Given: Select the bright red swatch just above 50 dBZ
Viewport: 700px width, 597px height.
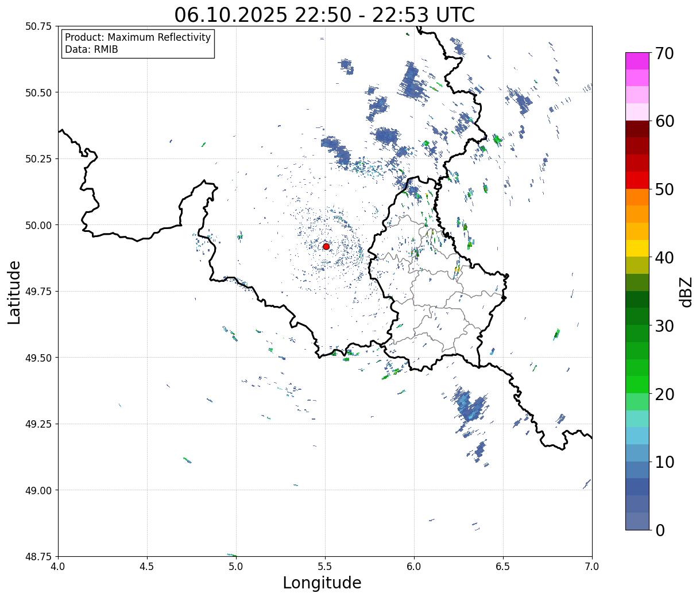Looking at the screenshot, I should [637, 180].
